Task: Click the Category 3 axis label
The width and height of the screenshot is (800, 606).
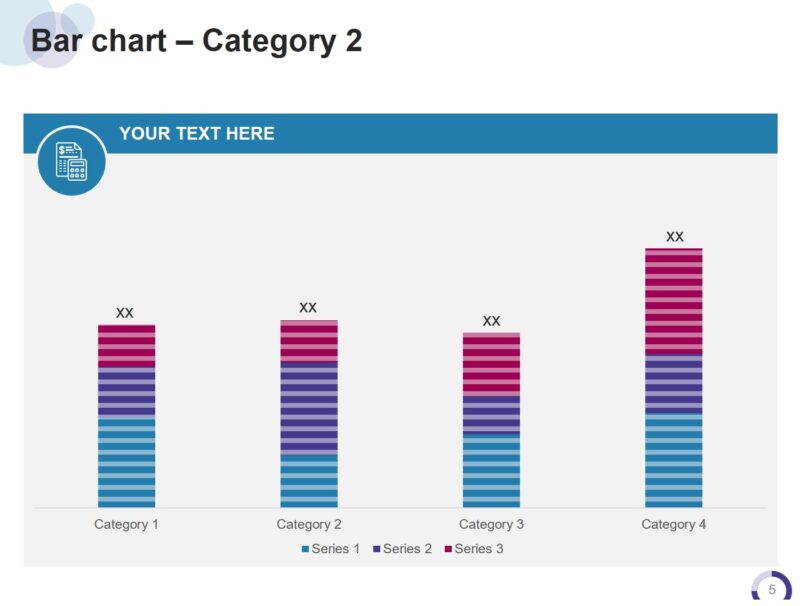Action: pyautogui.click(x=491, y=524)
